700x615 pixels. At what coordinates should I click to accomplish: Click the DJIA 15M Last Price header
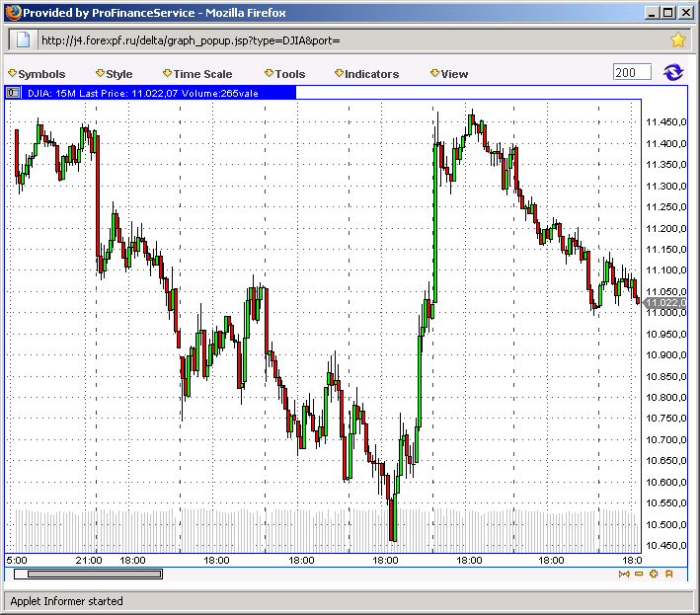(151, 93)
